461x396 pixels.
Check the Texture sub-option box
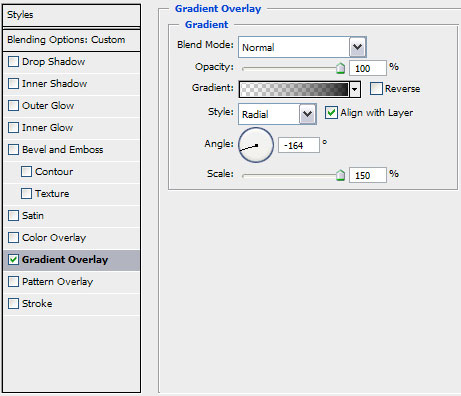pyautogui.click(x=26, y=194)
